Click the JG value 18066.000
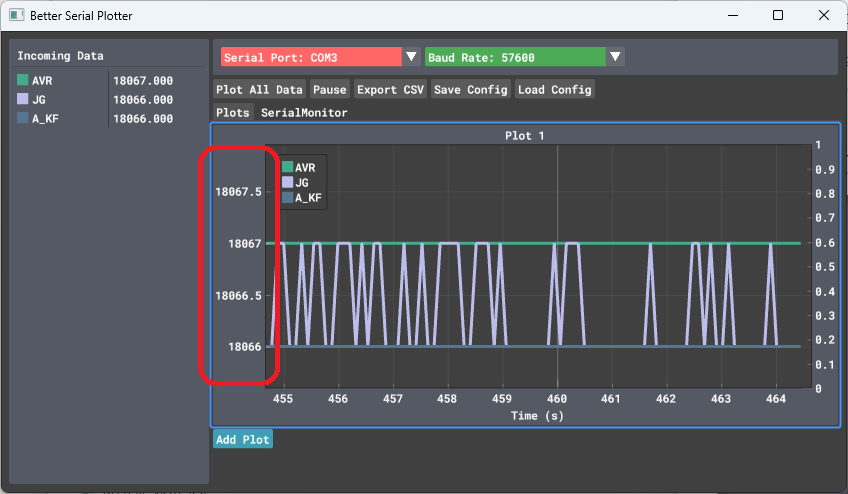Image resolution: width=848 pixels, height=494 pixels. pos(143,100)
